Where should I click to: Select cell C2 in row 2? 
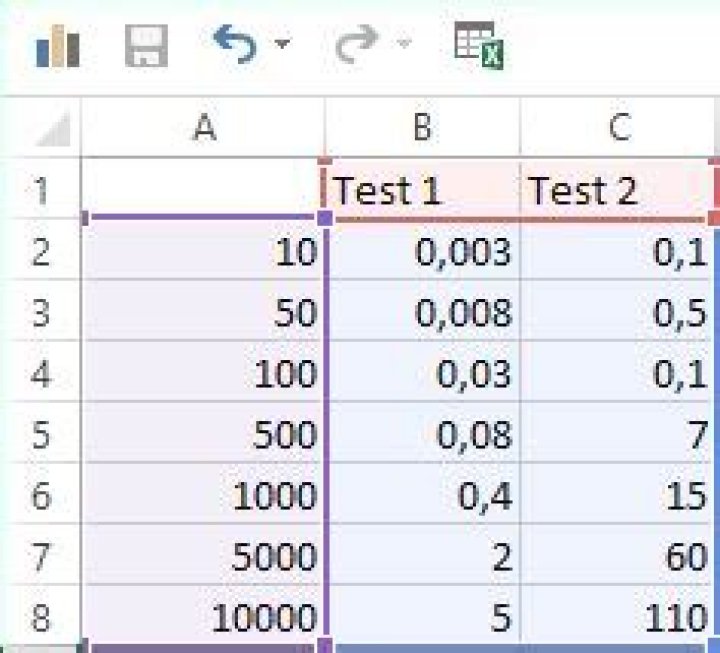[x=618, y=251]
